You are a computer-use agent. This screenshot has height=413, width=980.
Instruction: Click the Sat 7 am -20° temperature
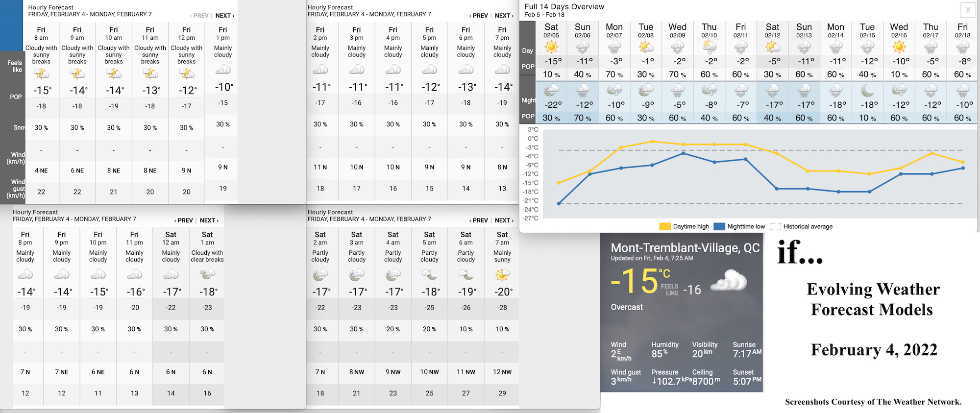pos(503,292)
